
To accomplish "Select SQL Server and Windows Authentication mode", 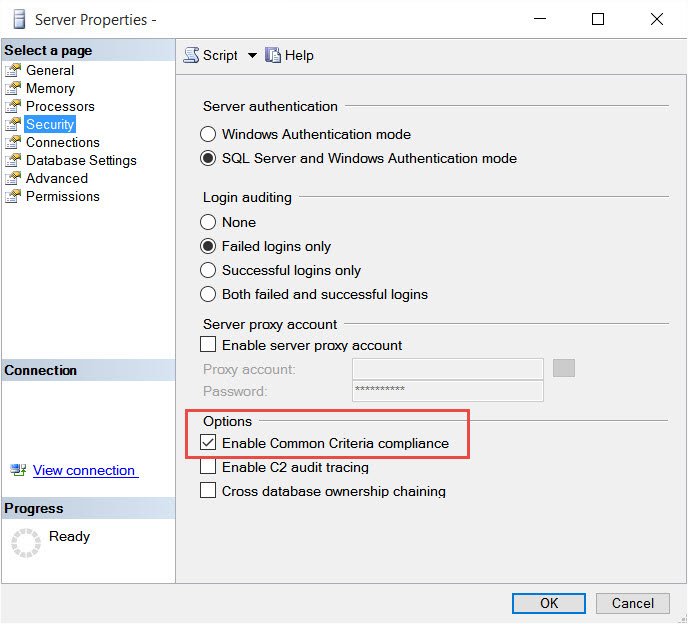I will [208, 158].
